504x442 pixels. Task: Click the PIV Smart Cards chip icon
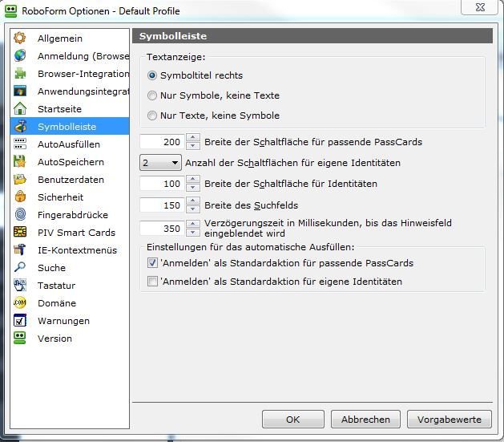(20, 232)
